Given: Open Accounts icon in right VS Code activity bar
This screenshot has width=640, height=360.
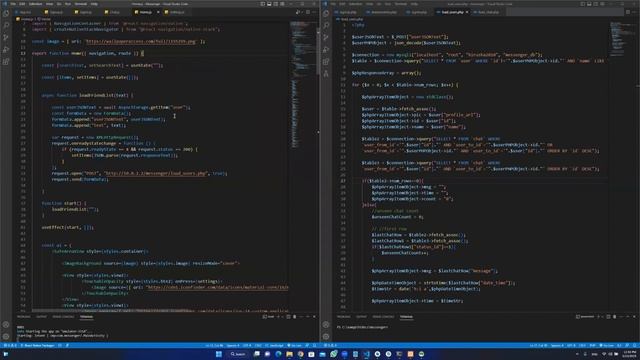Looking at the screenshot, I should (326, 325).
